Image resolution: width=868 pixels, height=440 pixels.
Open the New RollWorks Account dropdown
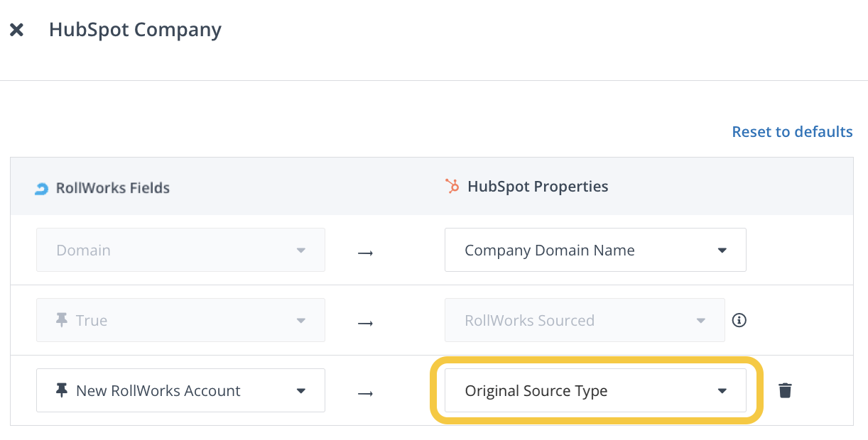pos(180,390)
